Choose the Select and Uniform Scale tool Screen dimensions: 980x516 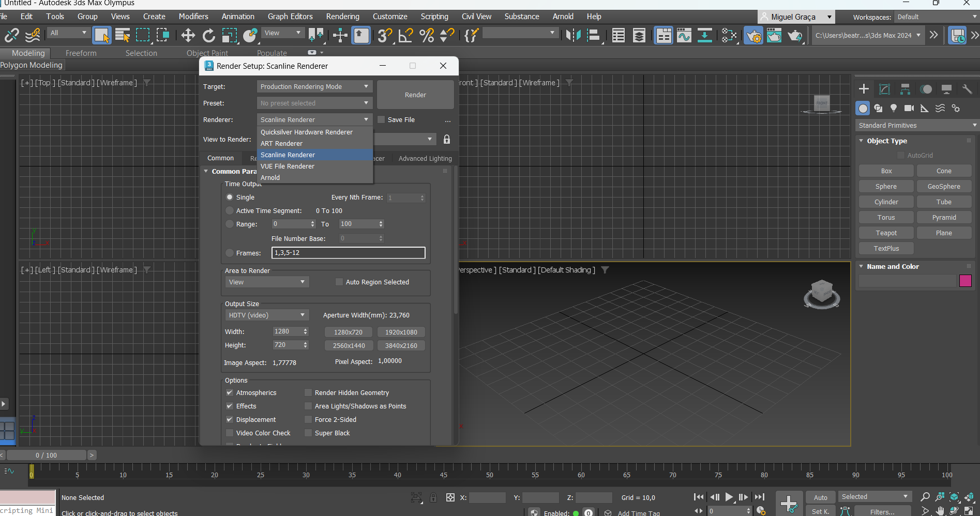(x=229, y=35)
